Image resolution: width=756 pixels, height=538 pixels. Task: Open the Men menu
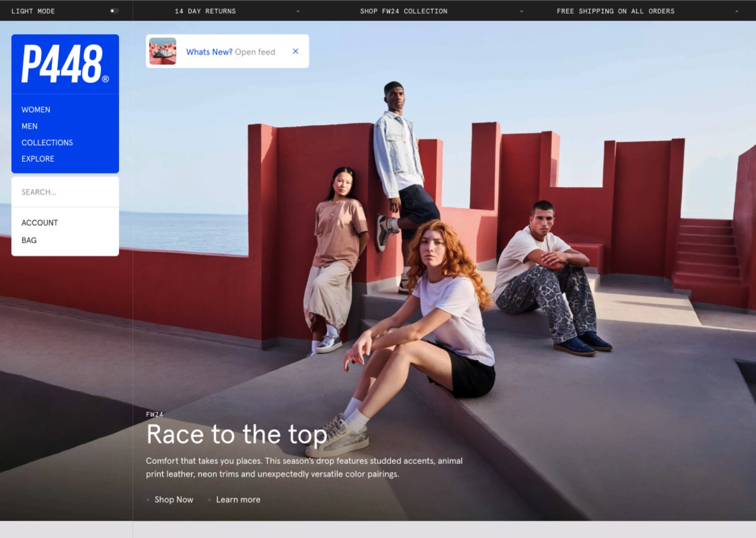click(29, 126)
